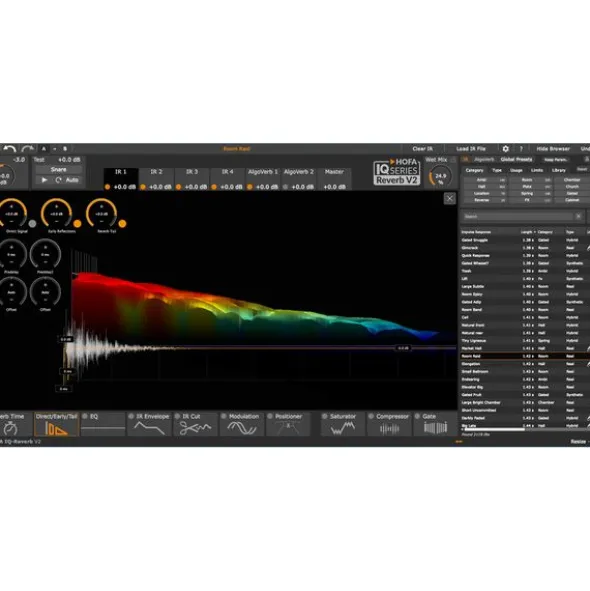The width and height of the screenshot is (590, 591).
Task: Click the Hide Browser button
Action: (553, 149)
